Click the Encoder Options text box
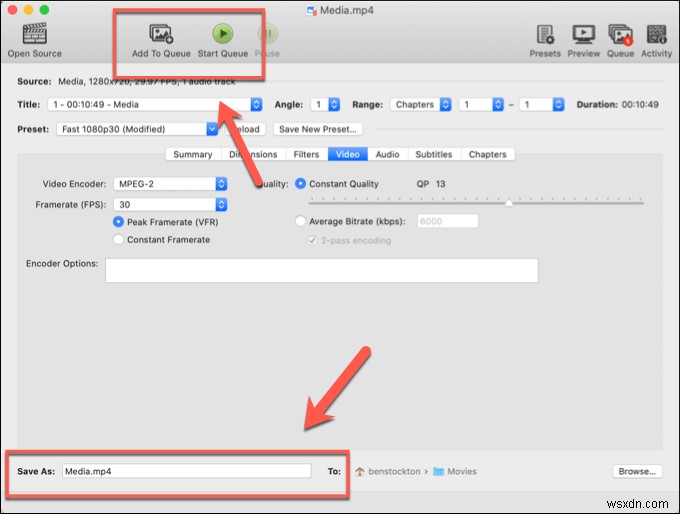Image resolution: width=680 pixels, height=514 pixels. (321, 271)
